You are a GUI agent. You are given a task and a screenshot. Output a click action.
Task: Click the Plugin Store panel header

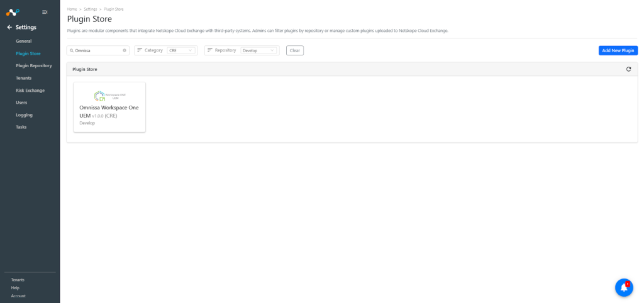tap(352, 69)
